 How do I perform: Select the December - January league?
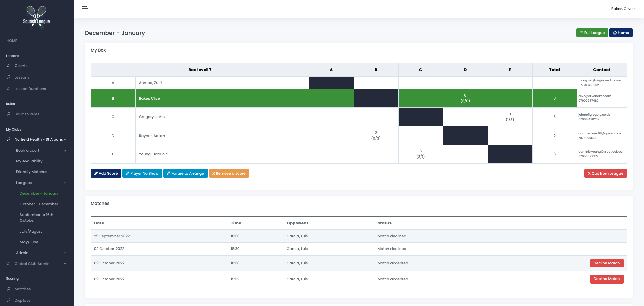(39, 193)
